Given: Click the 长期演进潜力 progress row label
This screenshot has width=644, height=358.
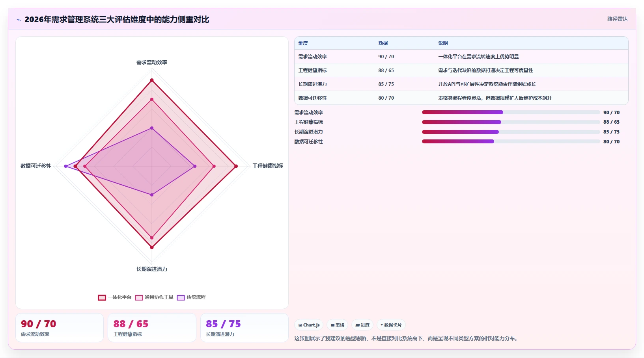Looking at the screenshot, I should (x=308, y=132).
